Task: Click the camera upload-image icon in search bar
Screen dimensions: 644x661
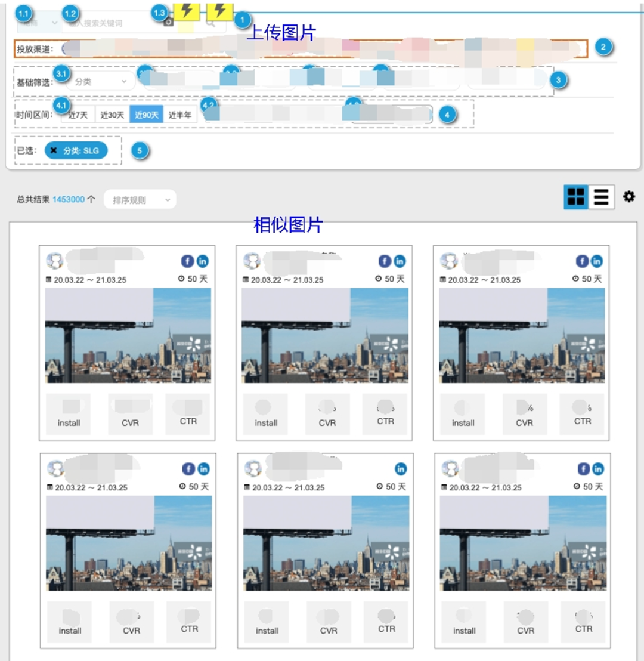Action: [x=169, y=22]
